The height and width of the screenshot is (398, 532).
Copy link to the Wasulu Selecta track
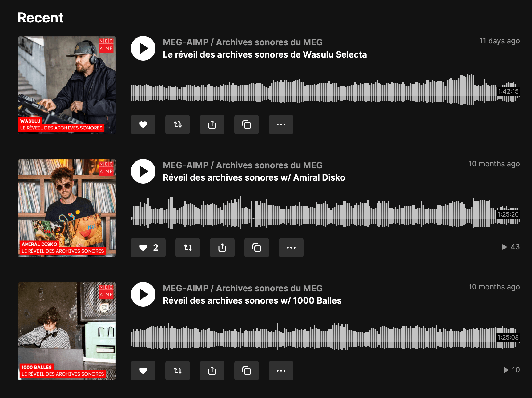pos(246,125)
